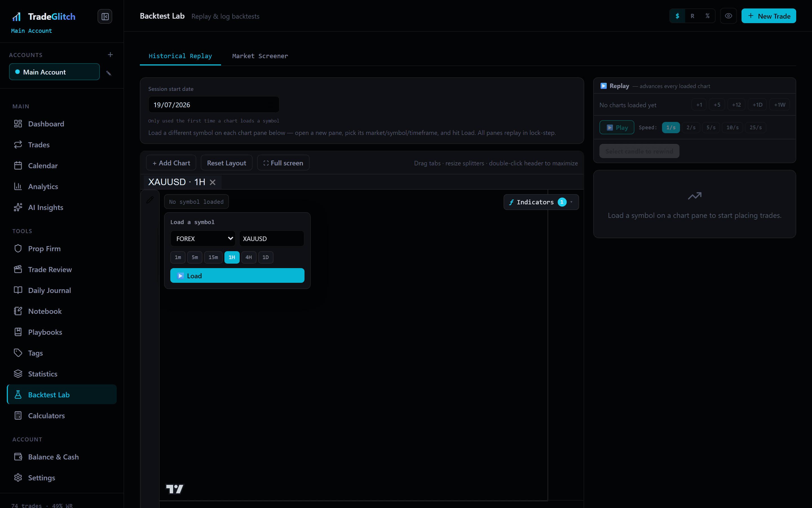This screenshot has width=812, height=508.
Task: Switch to Market Screener tab
Action: click(x=260, y=56)
